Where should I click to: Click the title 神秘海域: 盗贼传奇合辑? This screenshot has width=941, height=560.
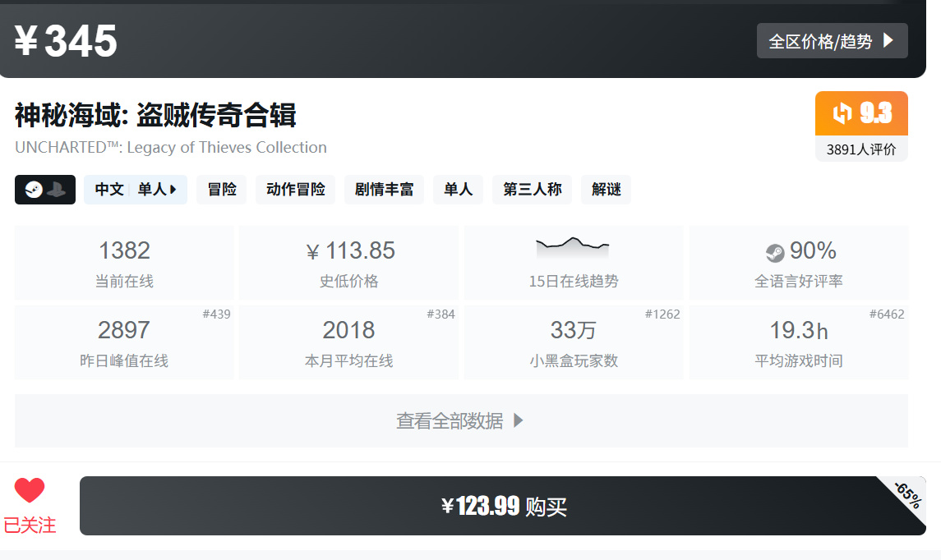[155, 114]
